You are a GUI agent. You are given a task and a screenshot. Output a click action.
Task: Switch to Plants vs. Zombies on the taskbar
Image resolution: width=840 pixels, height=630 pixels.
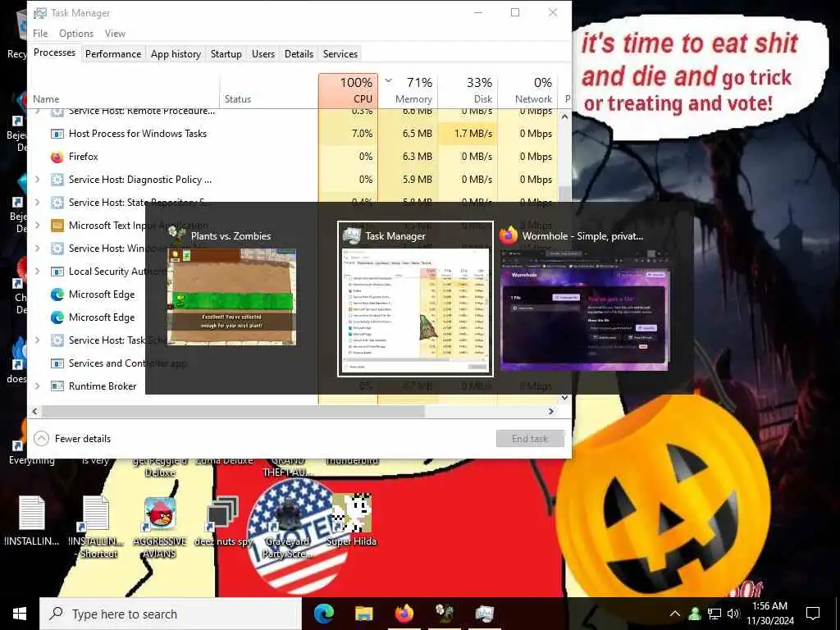click(445, 614)
